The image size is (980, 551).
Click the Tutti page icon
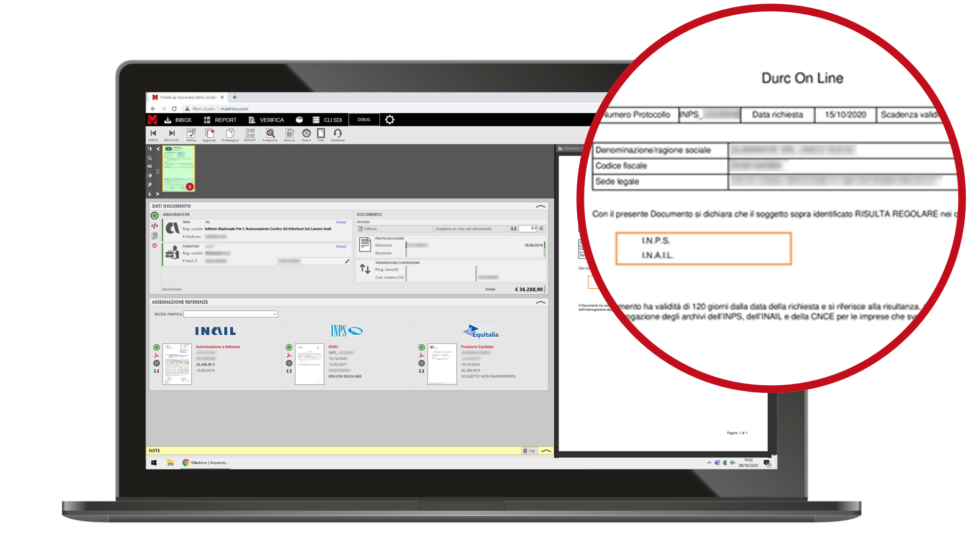pos(321,135)
